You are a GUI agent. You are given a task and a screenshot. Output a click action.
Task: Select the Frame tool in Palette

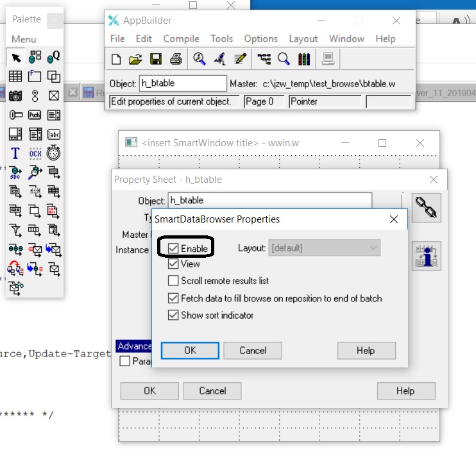(35, 76)
